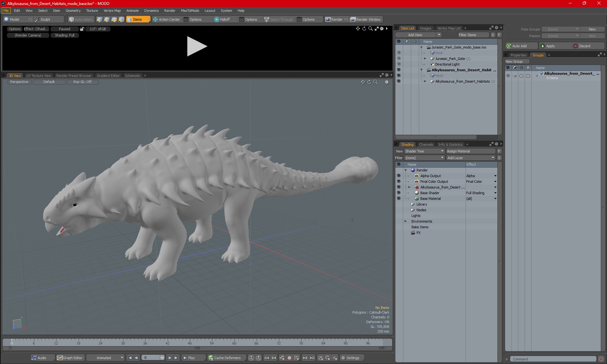This screenshot has height=364, width=607.
Task: Click the 3D viewport pan move icon
Action: coord(363,82)
